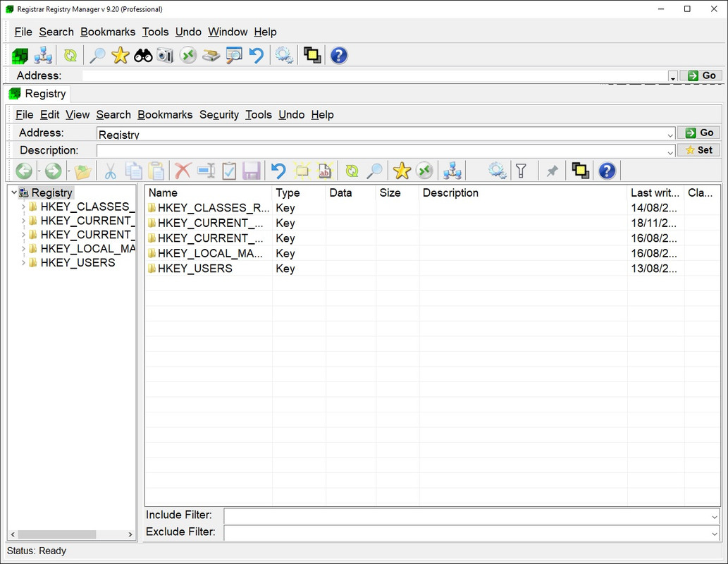Click the green registry cube icon in main toolbar
728x564 pixels.
20,56
